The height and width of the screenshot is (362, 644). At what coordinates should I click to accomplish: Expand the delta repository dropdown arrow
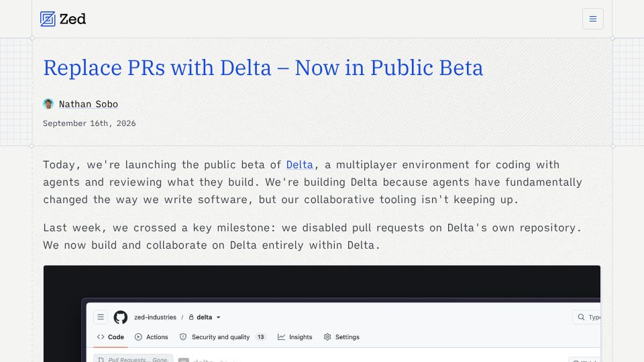click(x=219, y=317)
